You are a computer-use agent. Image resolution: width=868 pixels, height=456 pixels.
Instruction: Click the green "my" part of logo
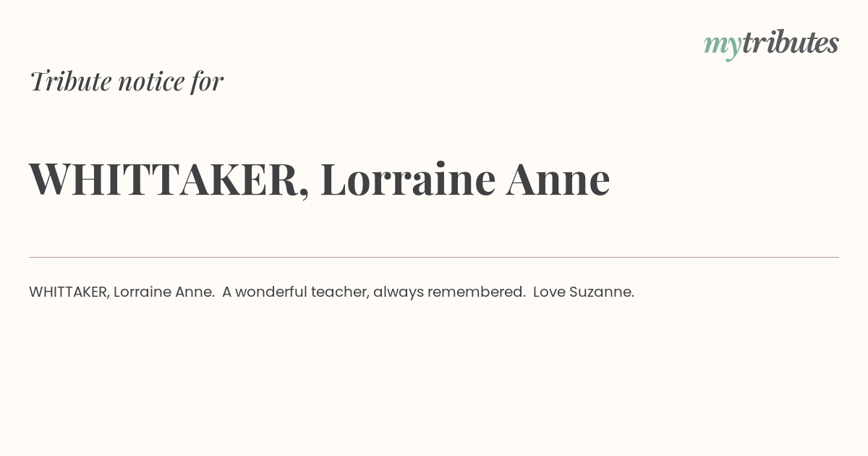pos(722,48)
